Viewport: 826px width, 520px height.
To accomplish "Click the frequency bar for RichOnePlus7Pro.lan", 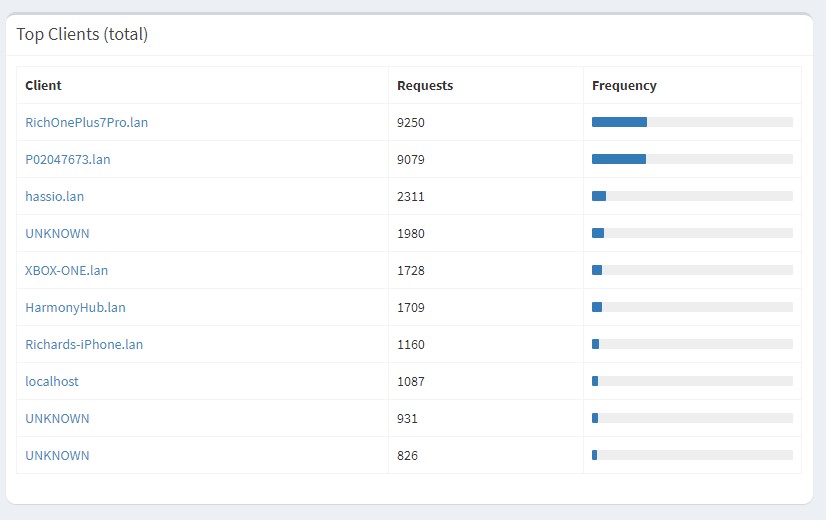I will pos(692,122).
